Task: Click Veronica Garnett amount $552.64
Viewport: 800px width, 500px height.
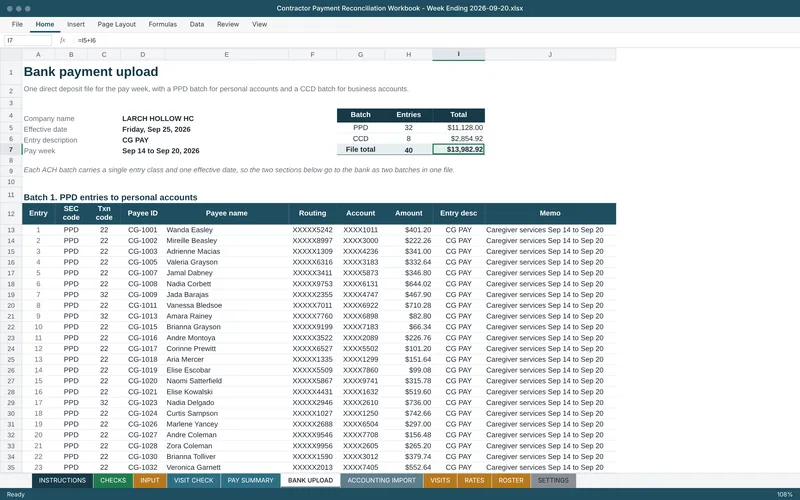Action: [418, 467]
